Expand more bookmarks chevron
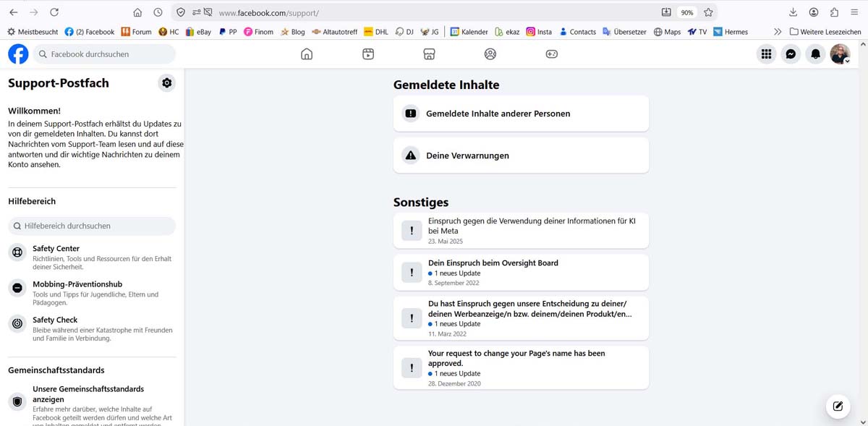868x426 pixels. [x=778, y=32]
